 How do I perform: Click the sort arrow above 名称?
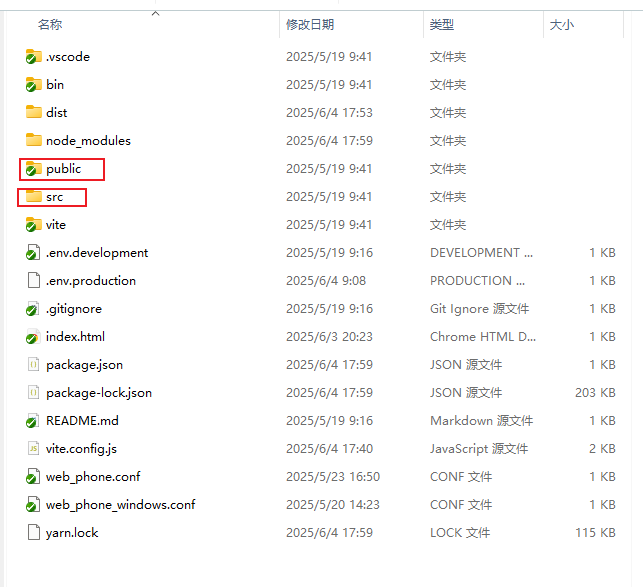pyautogui.click(x=155, y=14)
